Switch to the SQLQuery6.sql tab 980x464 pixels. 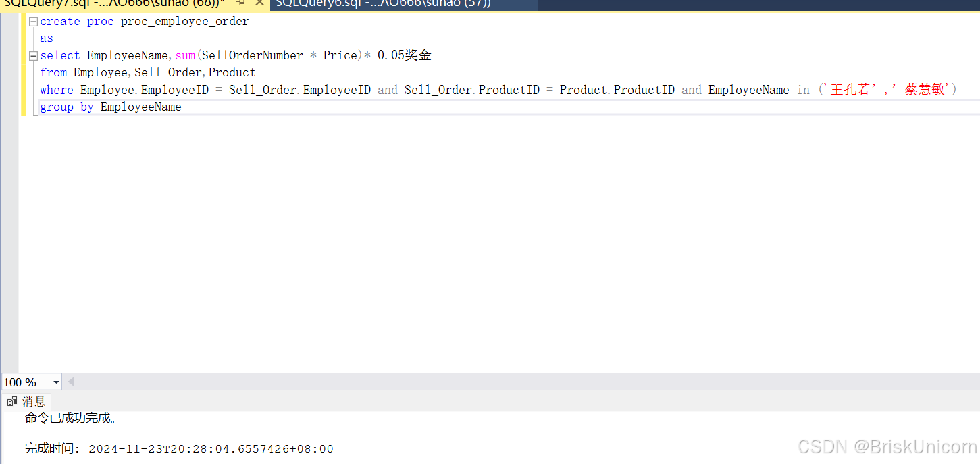384,3
